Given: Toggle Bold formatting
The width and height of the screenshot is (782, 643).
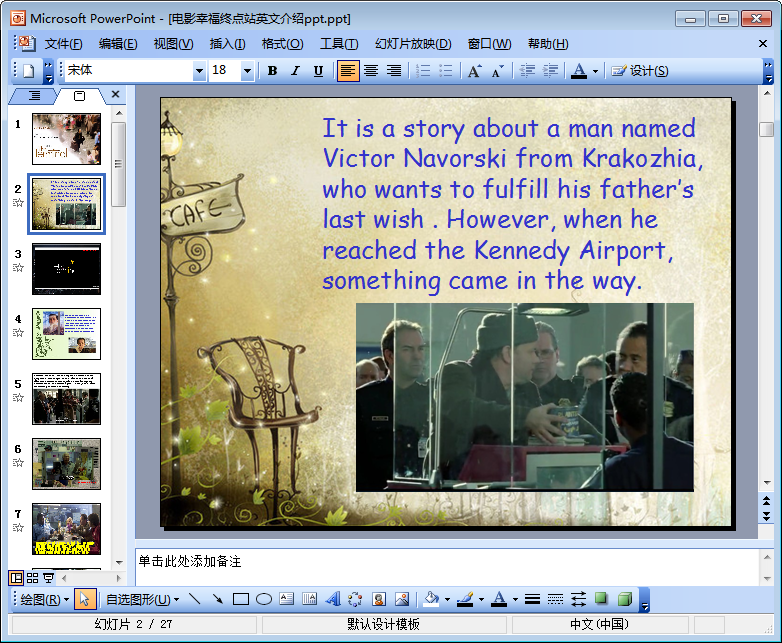Looking at the screenshot, I should pos(272,71).
